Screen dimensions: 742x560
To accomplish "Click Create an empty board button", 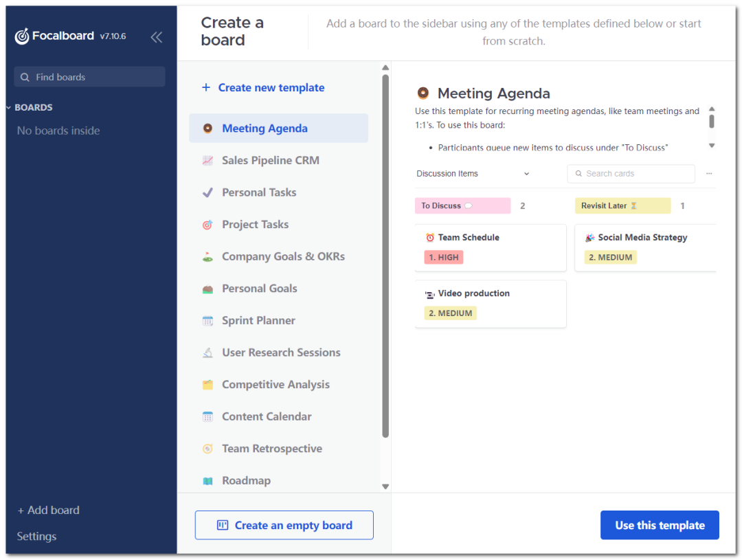I will (x=284, y=525).
